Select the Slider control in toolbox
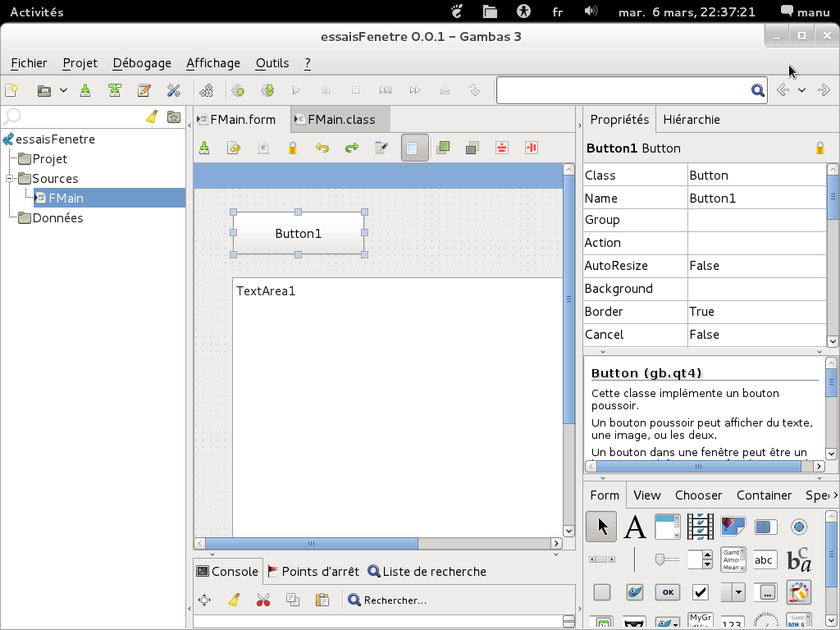 point(667,559)
